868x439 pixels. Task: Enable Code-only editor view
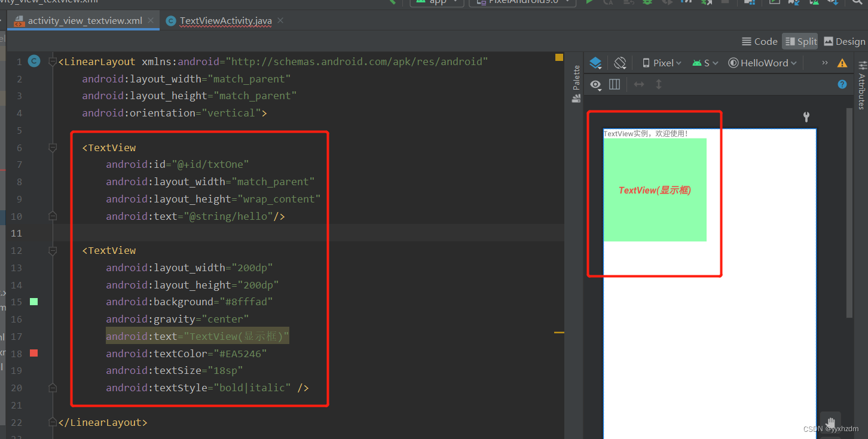759,41
